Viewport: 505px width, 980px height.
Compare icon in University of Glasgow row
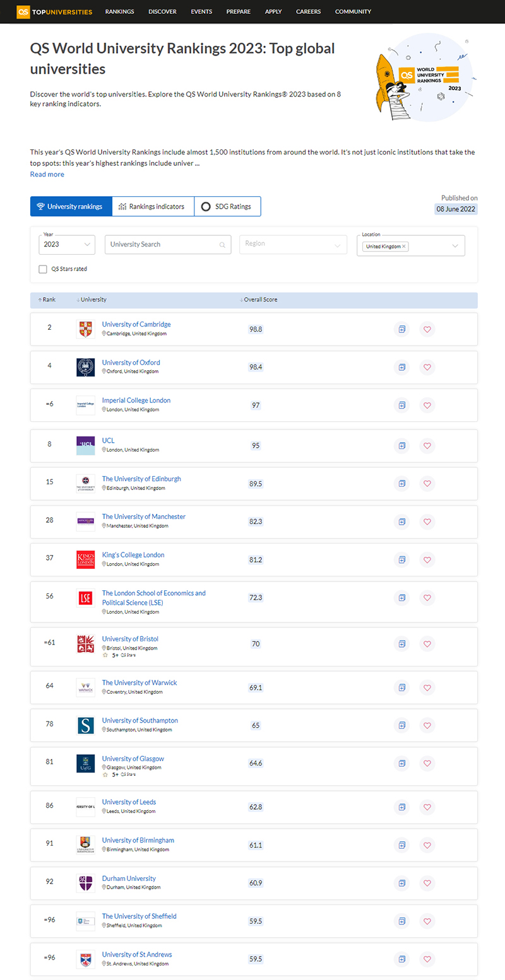click(x=401, y=763)
